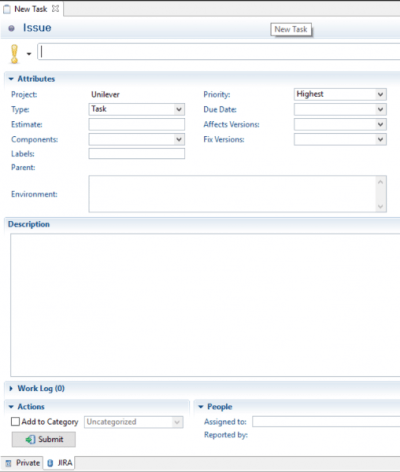Click the Issue heading text
The image size is (400, 472).
pyautogui.click(x=37, y=28)
